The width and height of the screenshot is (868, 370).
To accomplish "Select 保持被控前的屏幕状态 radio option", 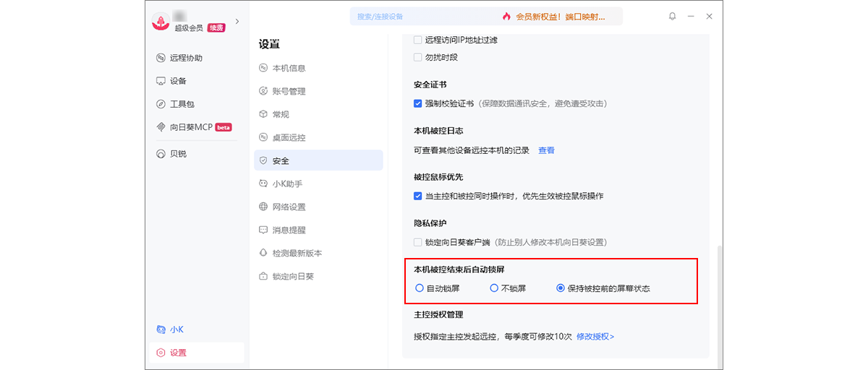I will [561, 288].
